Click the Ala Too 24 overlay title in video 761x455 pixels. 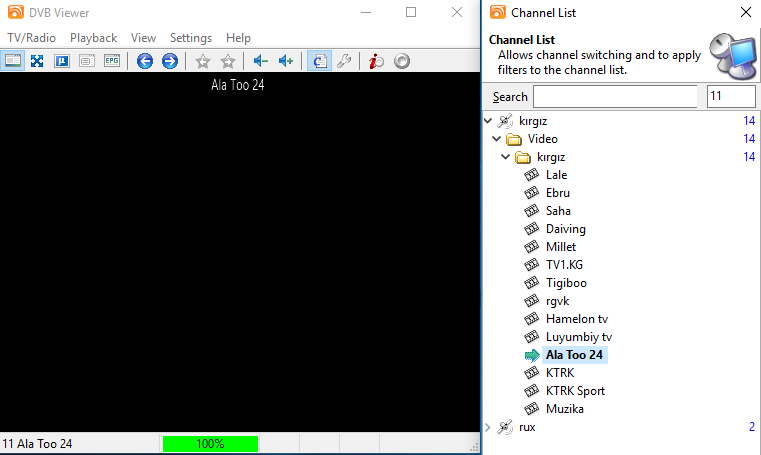tap(238, 85)
